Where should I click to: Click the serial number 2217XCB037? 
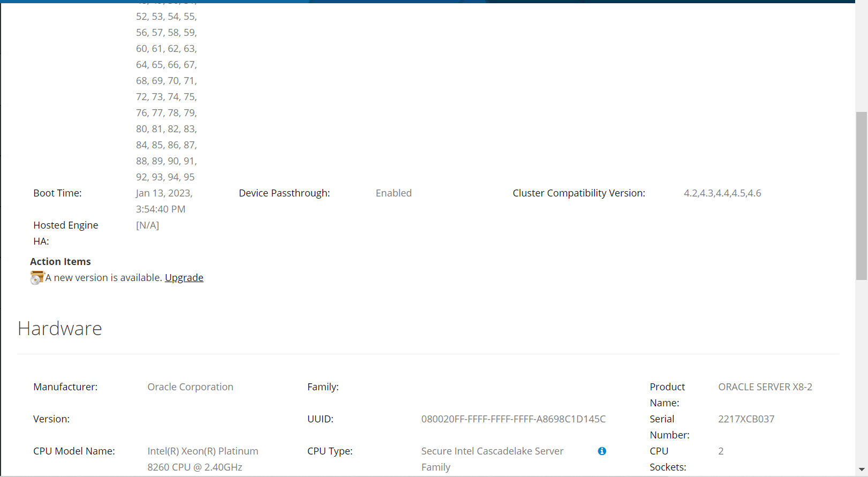tap(746, 419)
